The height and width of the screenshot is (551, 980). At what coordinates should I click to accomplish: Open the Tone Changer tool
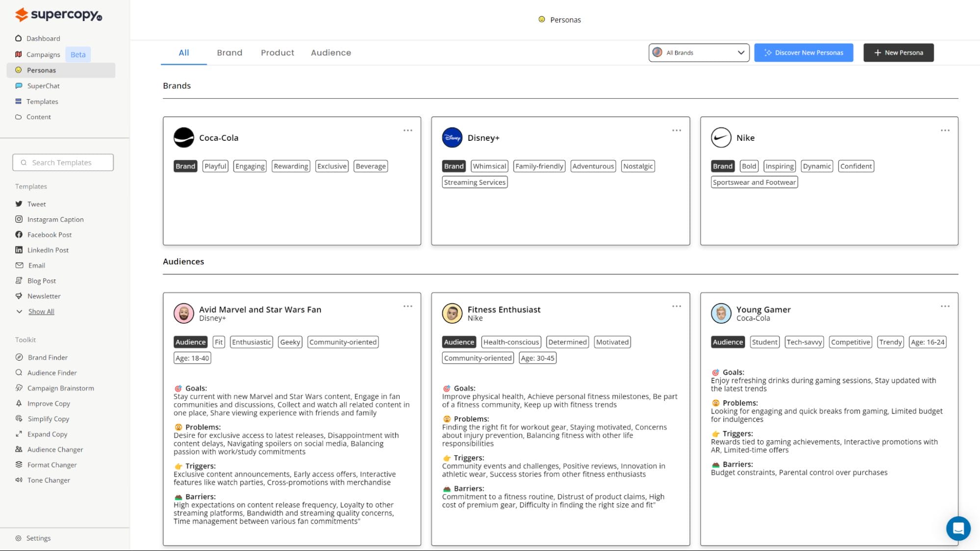click(49, 480)
